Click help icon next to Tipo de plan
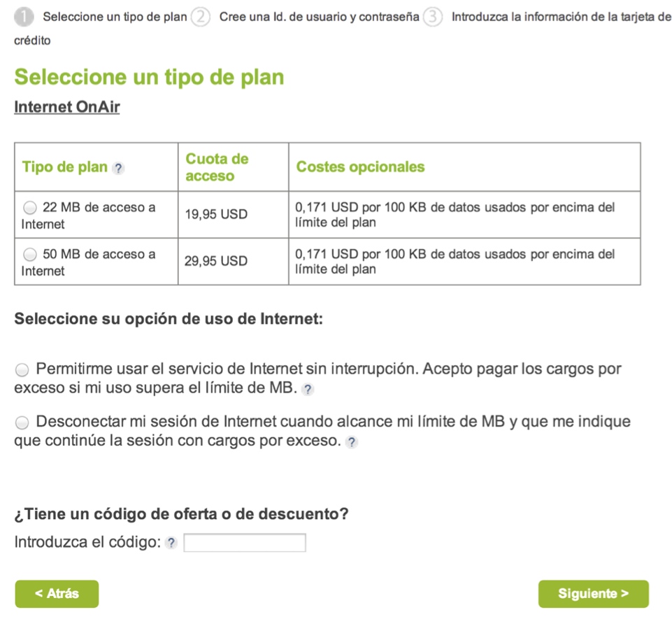This screenshot has width=672, height=619. [119, 168]
